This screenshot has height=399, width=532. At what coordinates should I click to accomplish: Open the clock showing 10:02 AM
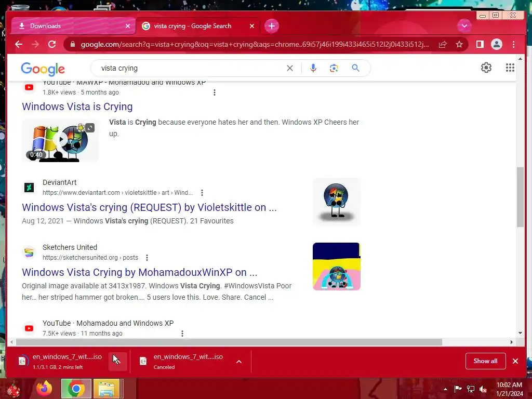[x=509, y=389]
